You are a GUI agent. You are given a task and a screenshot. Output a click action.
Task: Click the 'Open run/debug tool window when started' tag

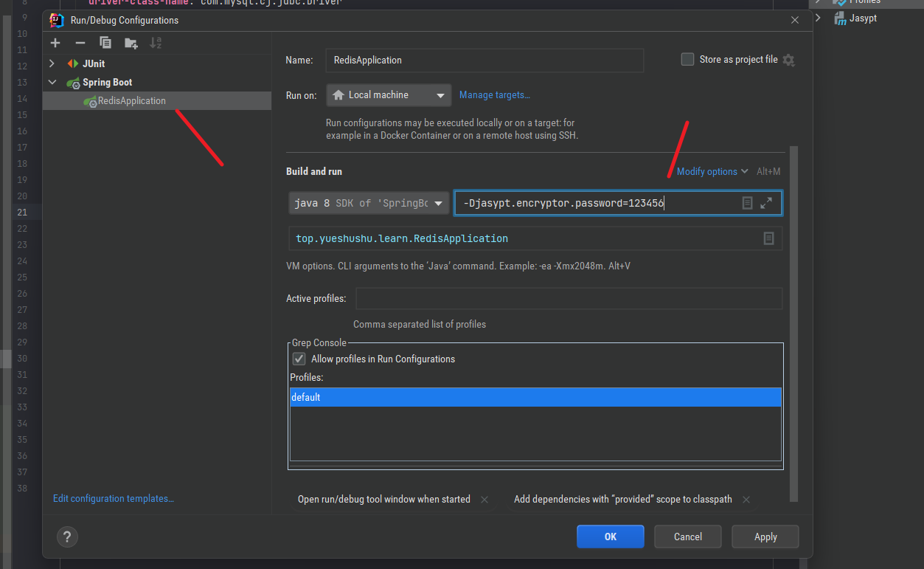[x=383, y=500]
